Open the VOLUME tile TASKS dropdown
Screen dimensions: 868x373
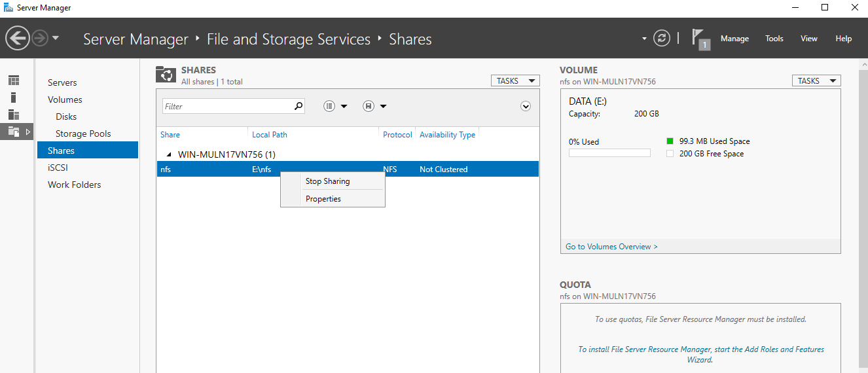816,81
